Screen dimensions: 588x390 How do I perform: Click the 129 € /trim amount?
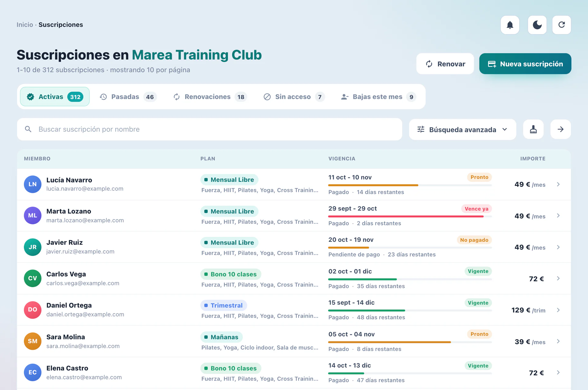[528, 310]
